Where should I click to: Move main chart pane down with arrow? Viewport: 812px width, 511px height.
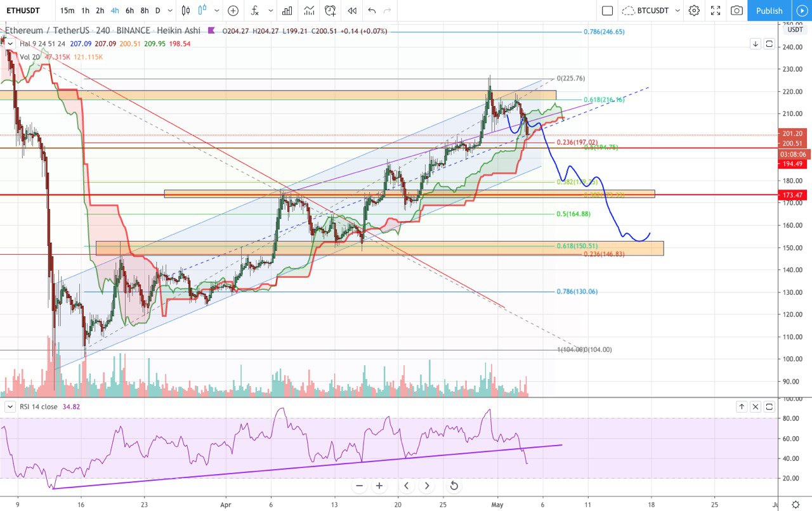[x=756, y=44]
